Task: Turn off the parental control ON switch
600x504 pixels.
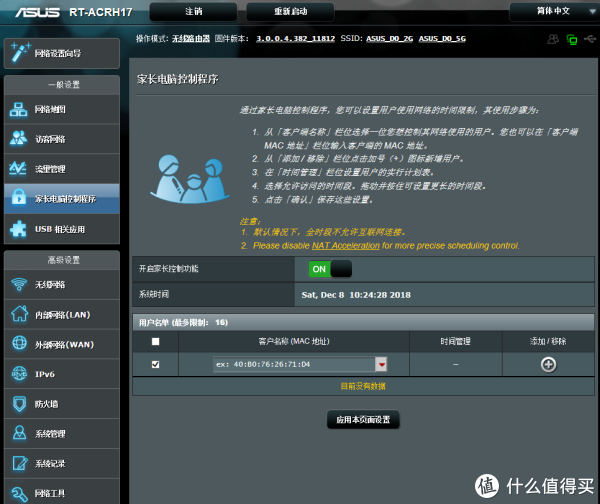Action: pyautogui.click(x=330, y=269)
